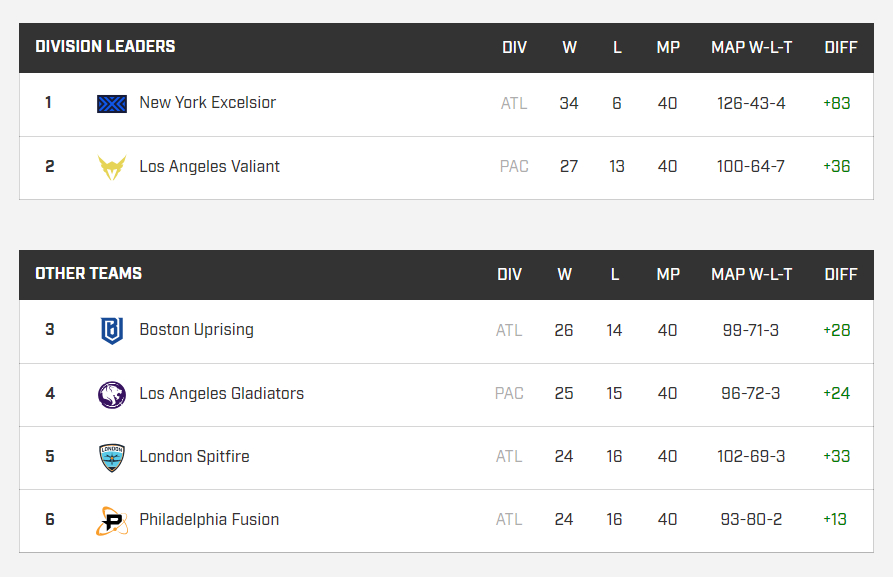Viewport: 893px width, 577px height.
Task: Click the Los Angeles Valiant winged logo
Action: pos(112,167)
